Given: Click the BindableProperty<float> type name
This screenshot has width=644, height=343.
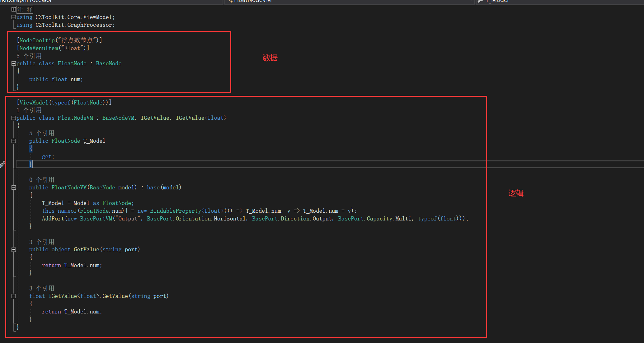Looking at the screenshot, I should point(176,211).
